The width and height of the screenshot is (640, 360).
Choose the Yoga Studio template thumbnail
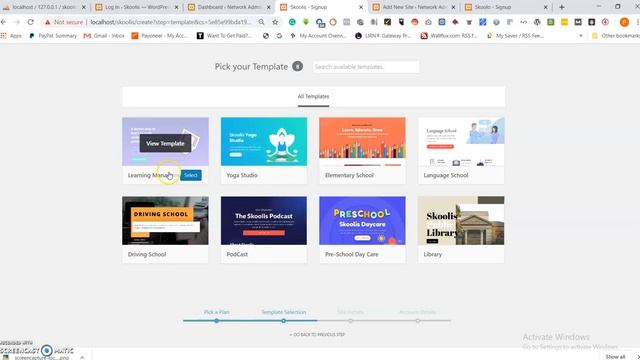(264, 142)
